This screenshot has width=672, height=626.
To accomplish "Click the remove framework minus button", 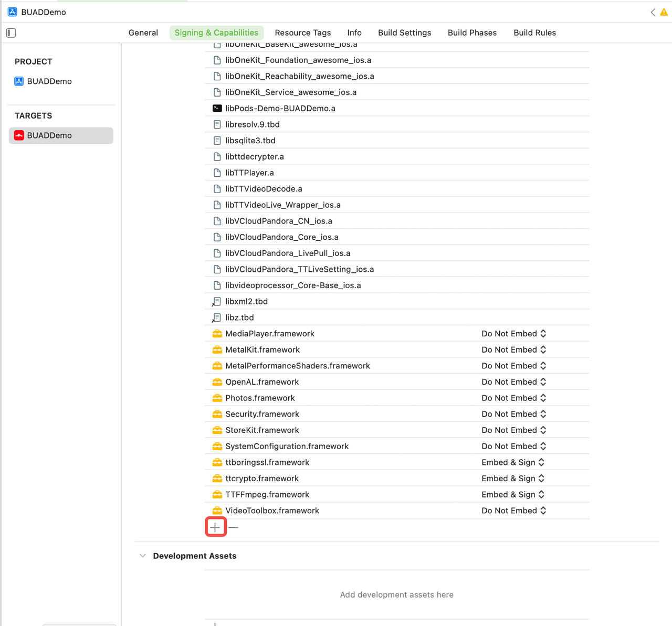I will [x=234, y=527].
